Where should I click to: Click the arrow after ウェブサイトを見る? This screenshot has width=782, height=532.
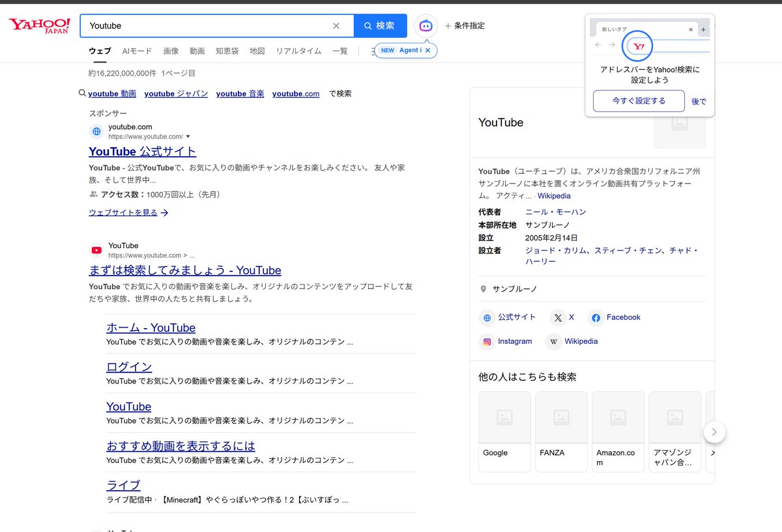click(165, 212)
